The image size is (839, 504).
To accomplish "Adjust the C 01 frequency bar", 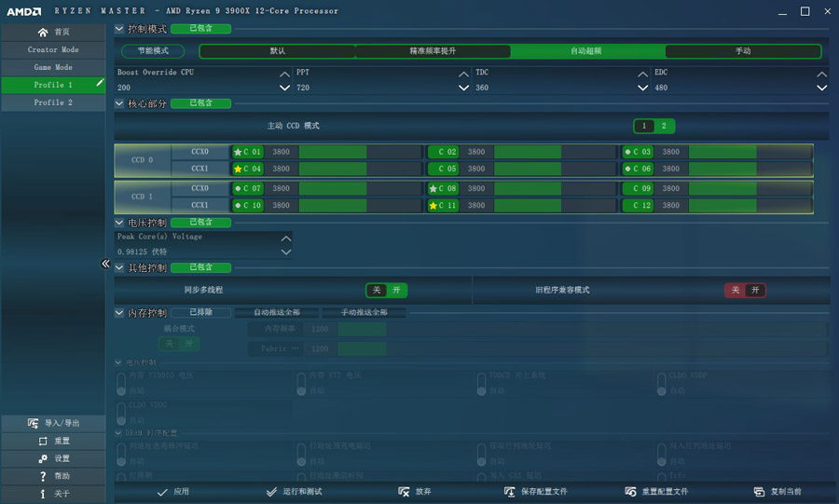I will pos(360,152).
